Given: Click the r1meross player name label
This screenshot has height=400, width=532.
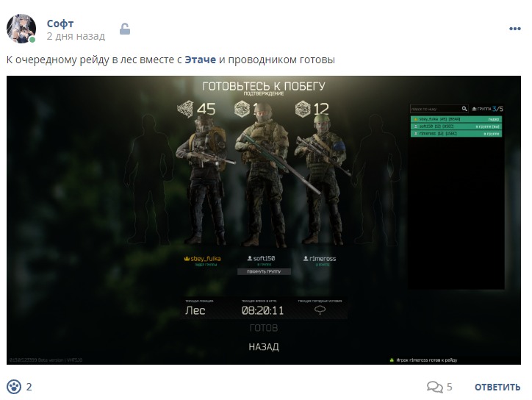Looking at the screenshot, I should point(320,259).
